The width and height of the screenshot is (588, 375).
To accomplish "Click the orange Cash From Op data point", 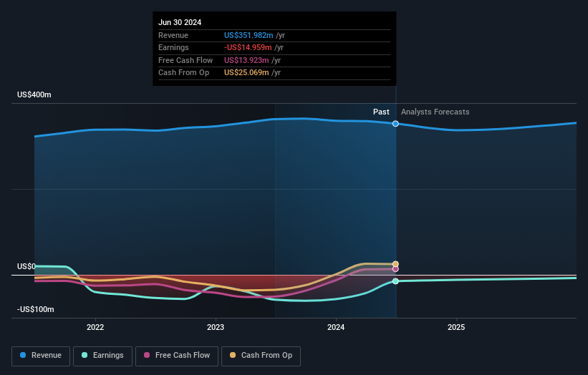I will (395, 264).
